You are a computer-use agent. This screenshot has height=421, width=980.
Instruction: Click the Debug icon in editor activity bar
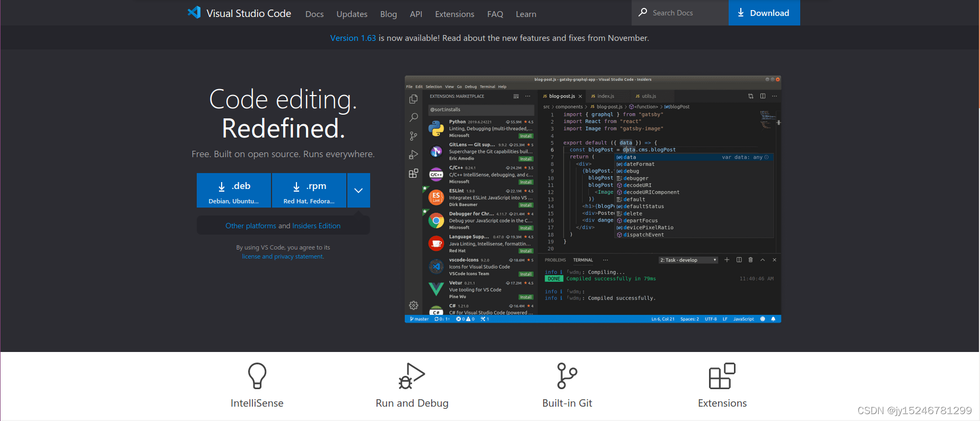[x=414, y=155]
